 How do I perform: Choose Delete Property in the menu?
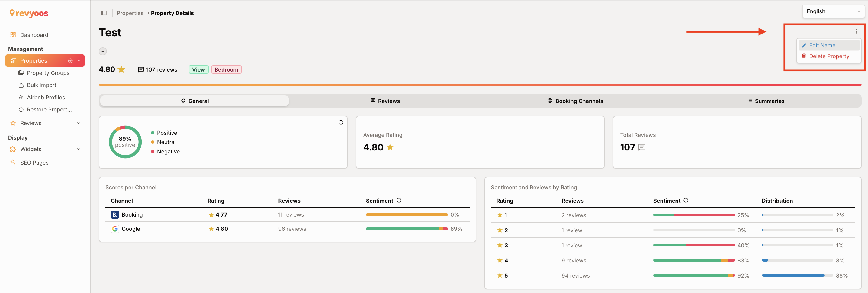(828, 56)
